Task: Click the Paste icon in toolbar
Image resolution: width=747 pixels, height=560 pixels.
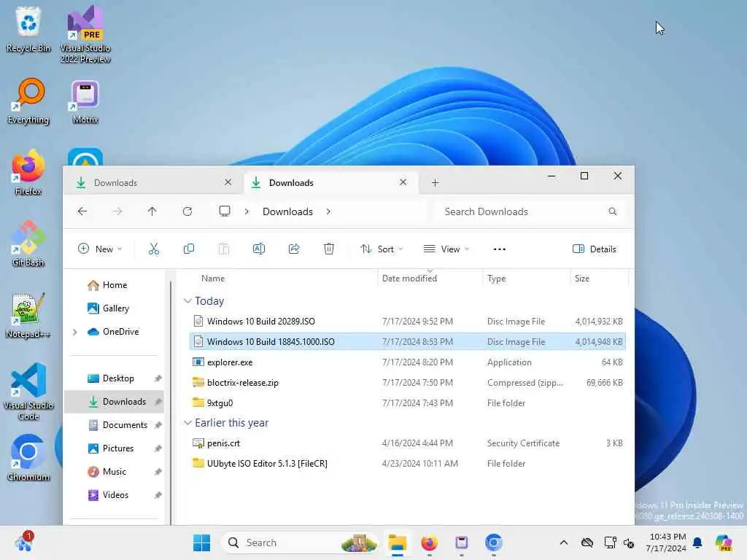Action: pos(223,249)
